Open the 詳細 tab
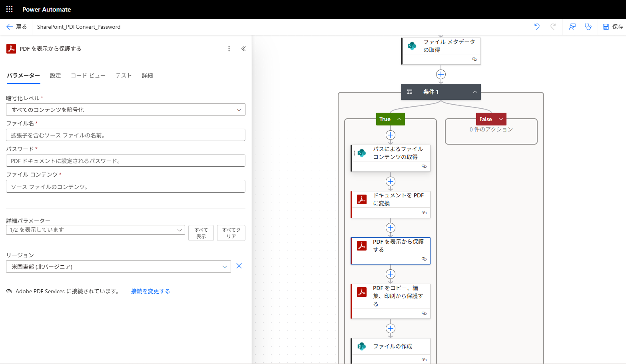 [x=148, y=76]
